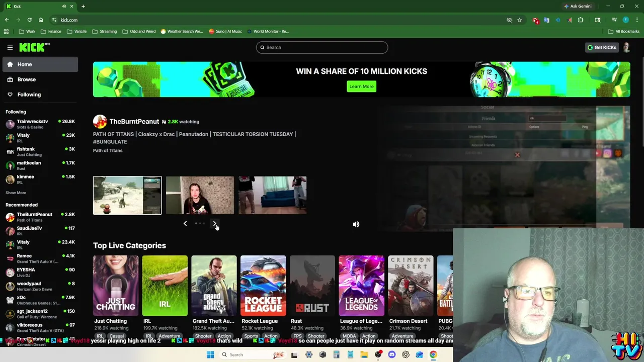Expand Show more in Following list
The width and height of the screenshot is (644, 362).
[16, 193]
